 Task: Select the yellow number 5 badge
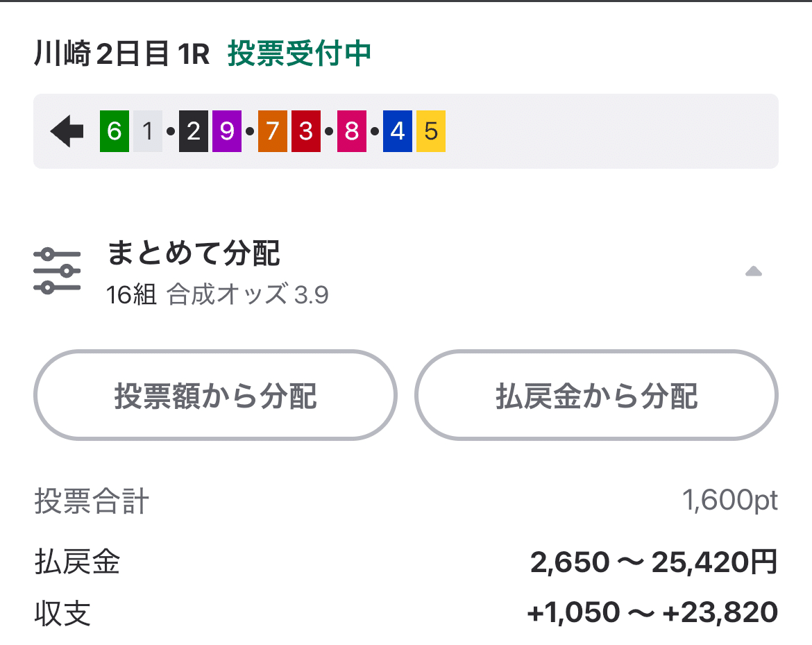click(430, 131)
